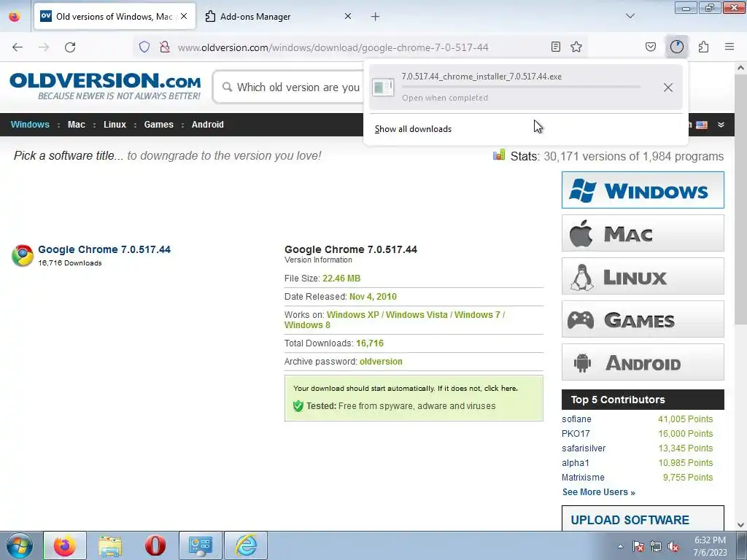Click See More Users link
The image size is (747, 560).
[x=598, y=492]
